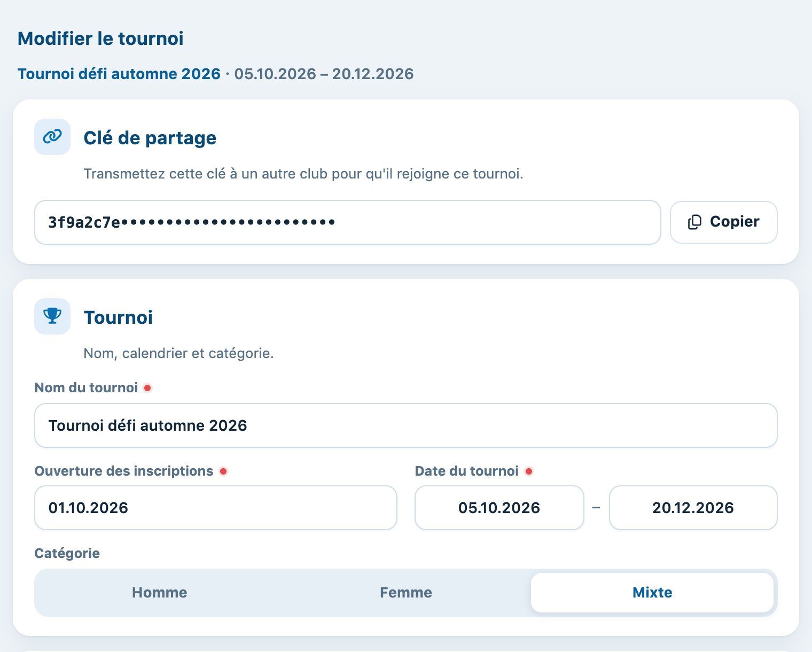Click the Tournoi défi automne 2026 subtitle link
812x652 pixels.
pyautogui.click(x=119, y=74)
